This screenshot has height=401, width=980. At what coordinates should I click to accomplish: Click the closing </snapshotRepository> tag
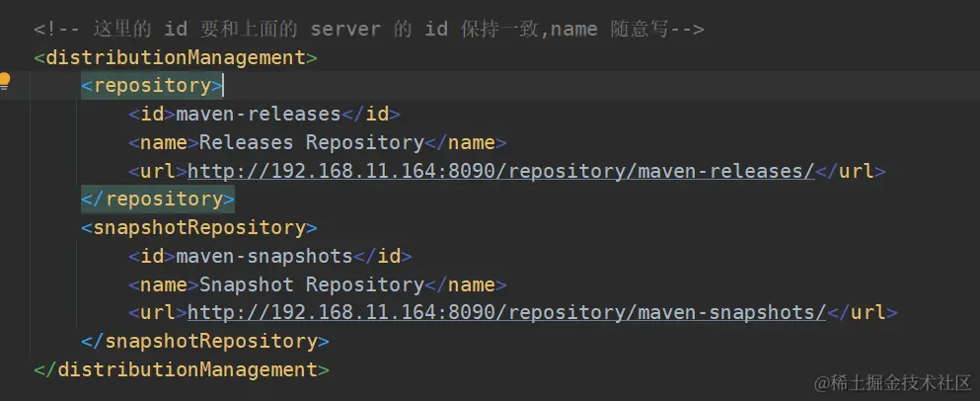[x=205, y=341]
